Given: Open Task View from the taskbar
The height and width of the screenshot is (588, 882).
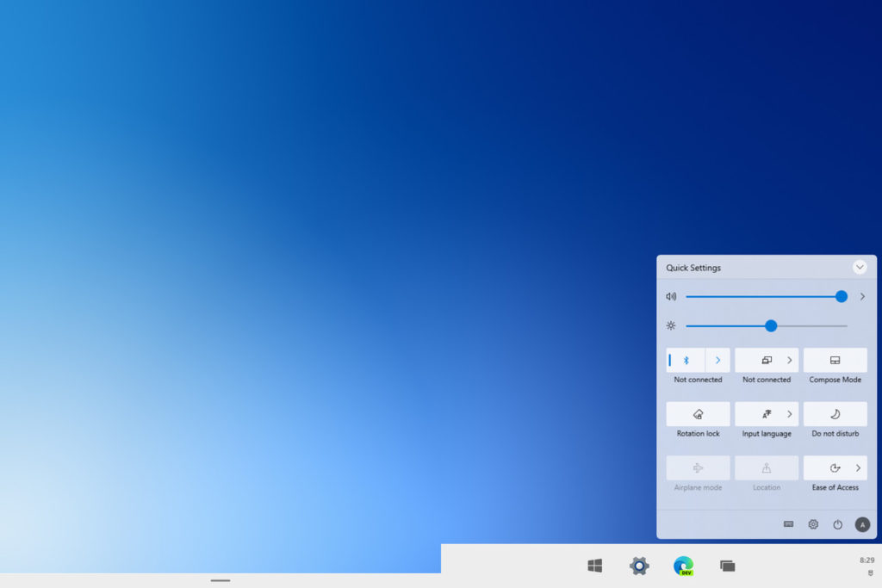Looking at the screenshot, I should click(x=727, y=566).
